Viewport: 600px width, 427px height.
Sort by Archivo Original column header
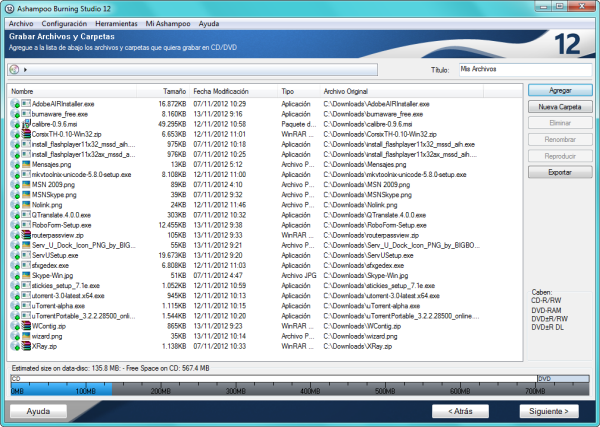[x=402, y=91]
